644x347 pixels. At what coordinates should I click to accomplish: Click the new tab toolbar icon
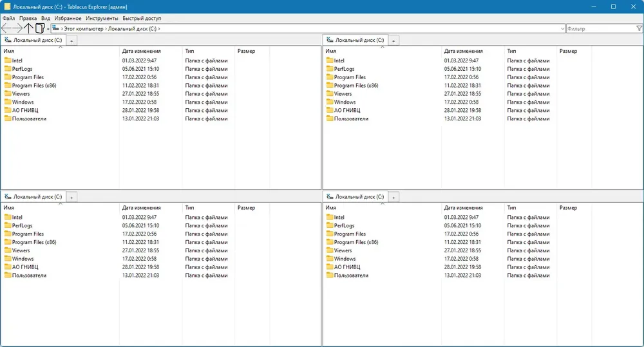coord(40,28)
